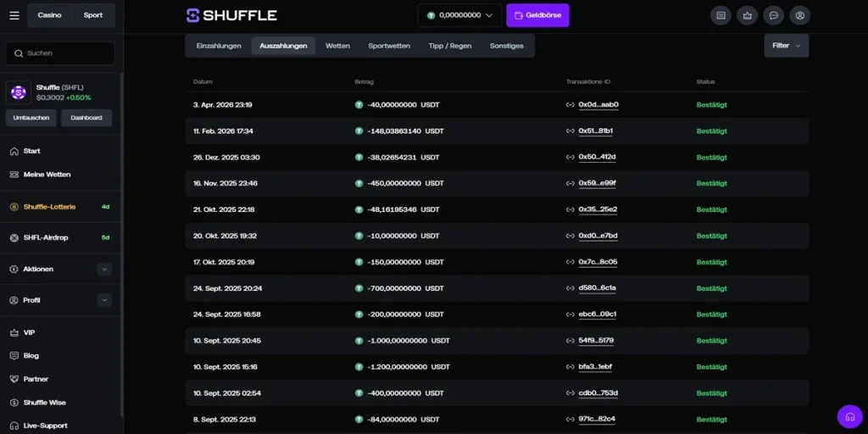Open the balance currency dropdown
The image size is (868, 434).
point(459,15)
